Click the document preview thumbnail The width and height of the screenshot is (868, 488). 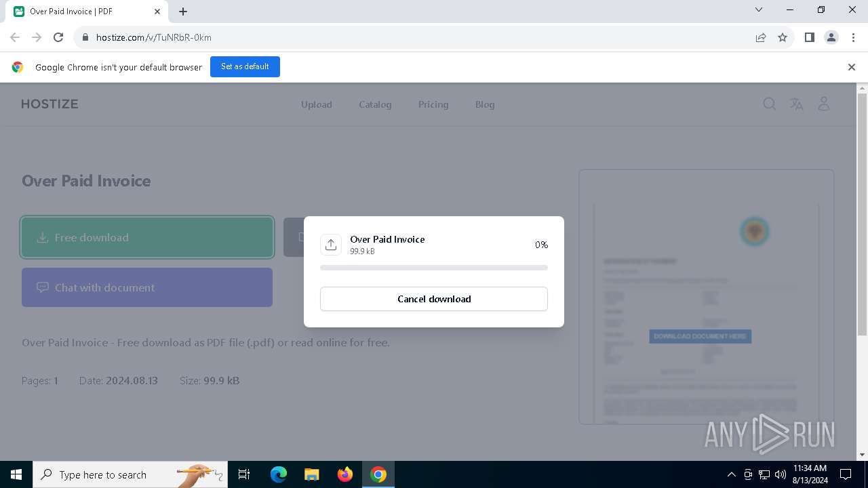pos(706,297)
